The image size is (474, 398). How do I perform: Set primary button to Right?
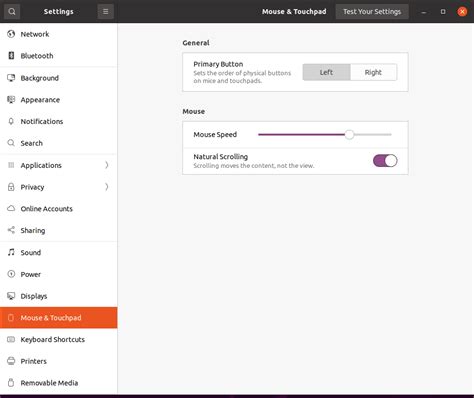(373, 72)
